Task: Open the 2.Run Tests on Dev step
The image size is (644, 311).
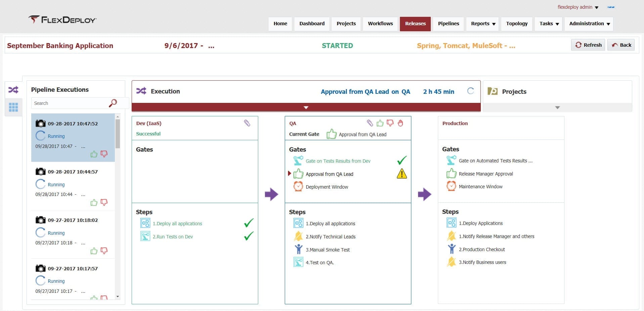Action: click(173, 237)
